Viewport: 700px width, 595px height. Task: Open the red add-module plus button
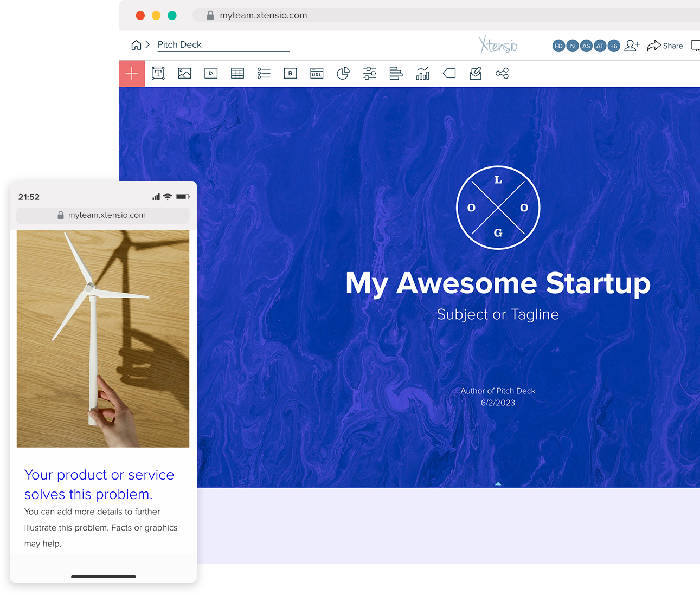tap(132, 73)
